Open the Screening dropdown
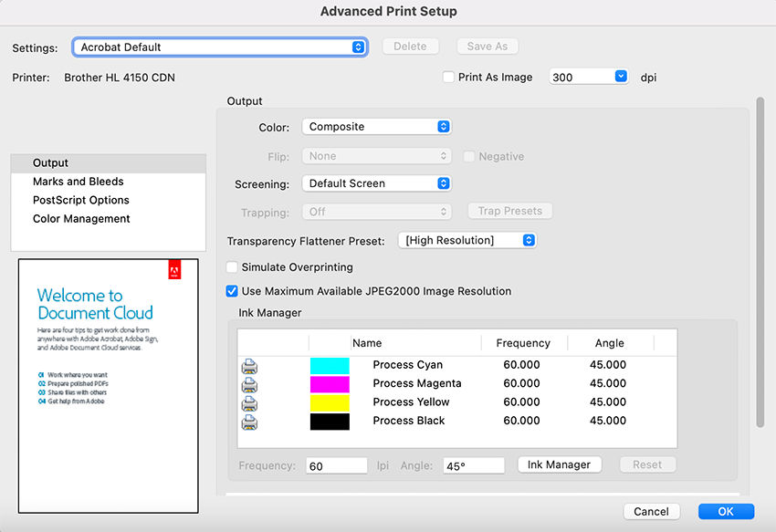776x532 pixels. (376, 183)
